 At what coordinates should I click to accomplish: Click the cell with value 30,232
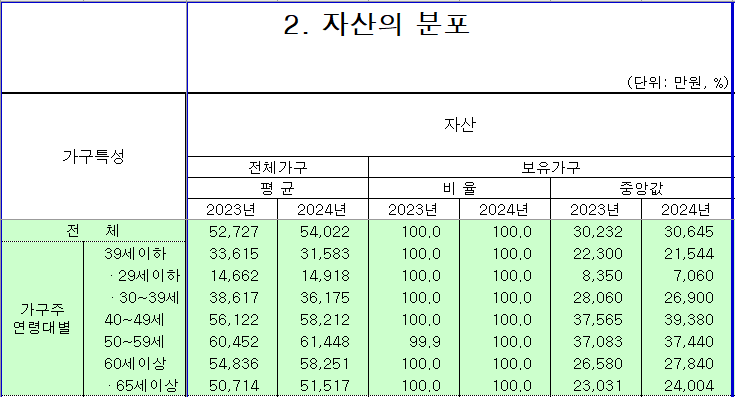tap(596, 232)
